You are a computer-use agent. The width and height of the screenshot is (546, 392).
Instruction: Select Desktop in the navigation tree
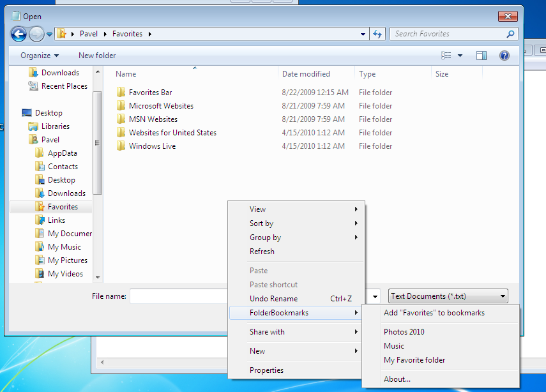(x=49, y=113)
